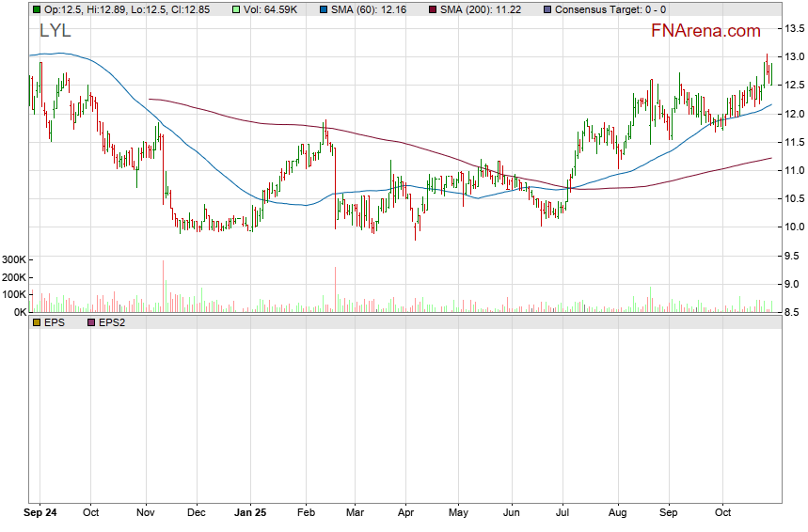The width and height of the screenshot is (808, 532).
Task: Click the green OHLC legend swatch
Action: [36, 9]
